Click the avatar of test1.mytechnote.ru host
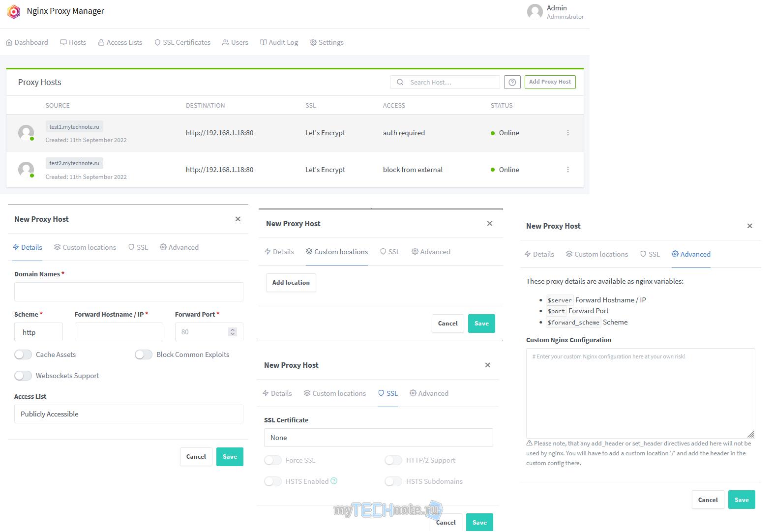 point(26,133)
